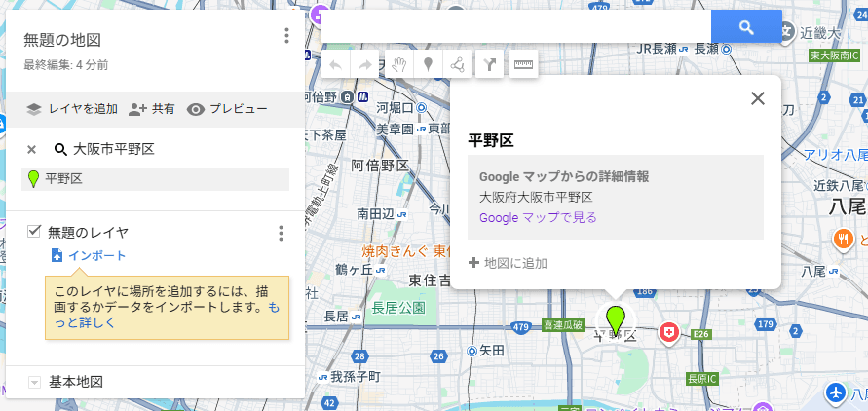Toggle the 無題のレイヤ layer checkbox
The image size is (868, 411).
tap(34, 231)
